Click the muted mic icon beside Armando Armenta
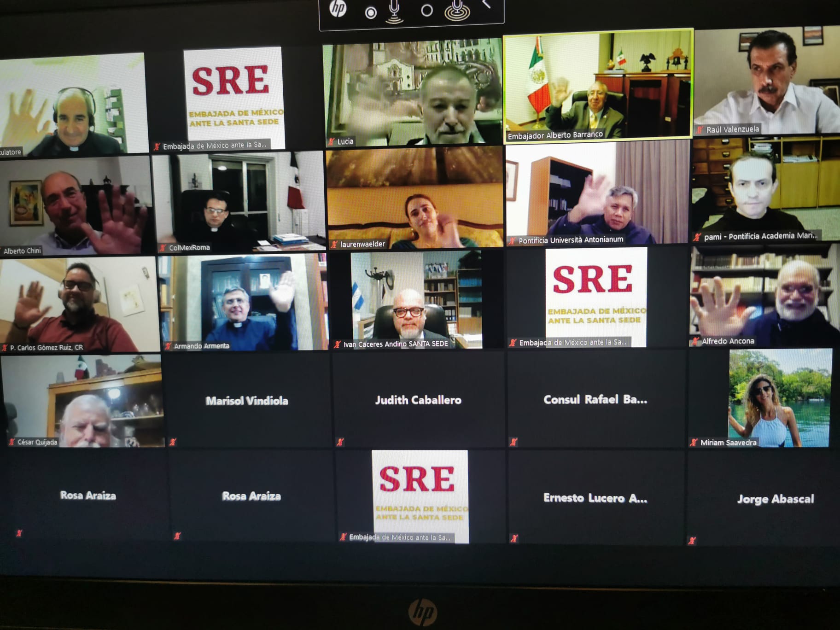 (x=168, y=346)
